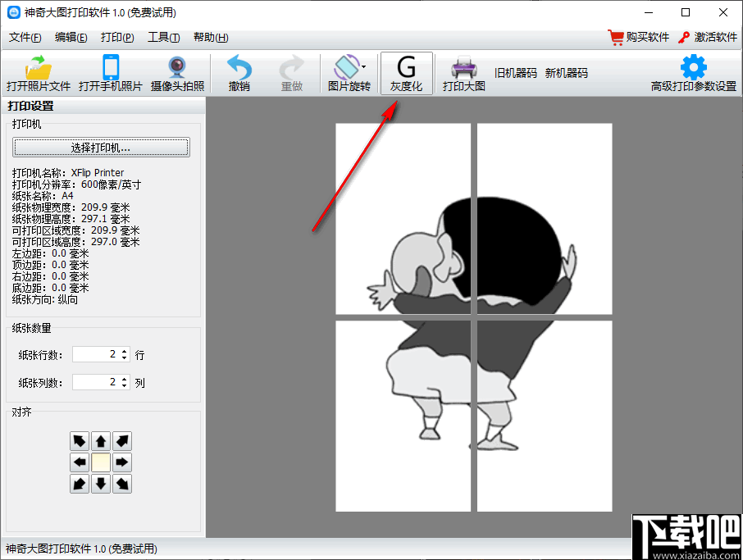
Task: Align image to bottom-right arrow
Action: pyautogui.click(x=122, y=484)
